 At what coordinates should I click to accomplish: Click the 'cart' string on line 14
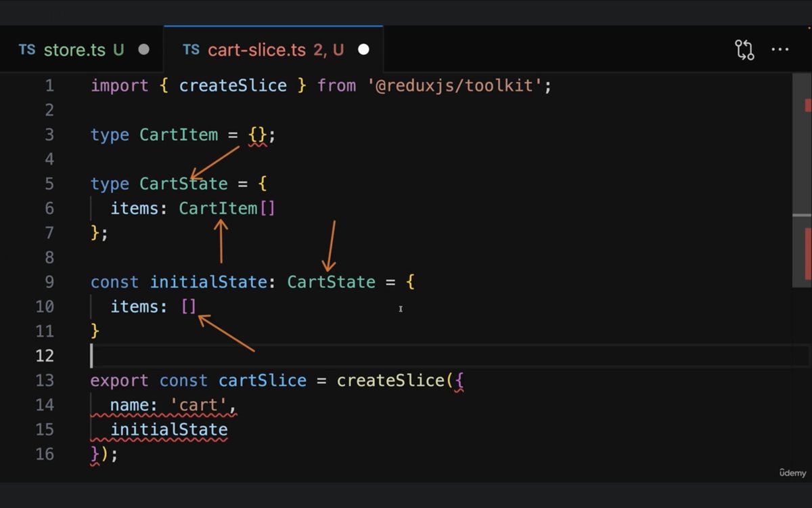pyautogui.click(x=199, y=404)
